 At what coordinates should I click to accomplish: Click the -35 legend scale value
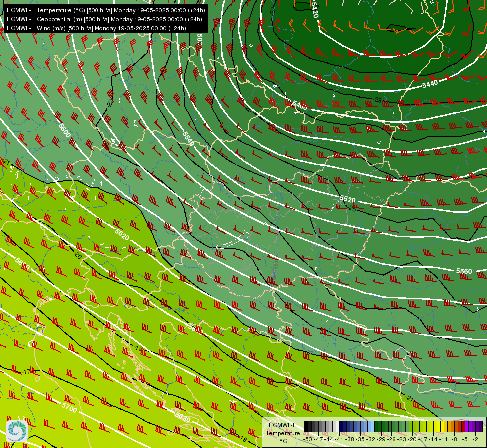[x=360, y=440]
